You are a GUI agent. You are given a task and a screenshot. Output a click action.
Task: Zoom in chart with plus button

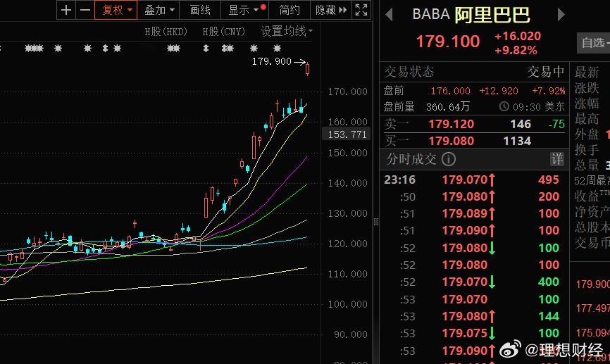(x=66, y=10)
